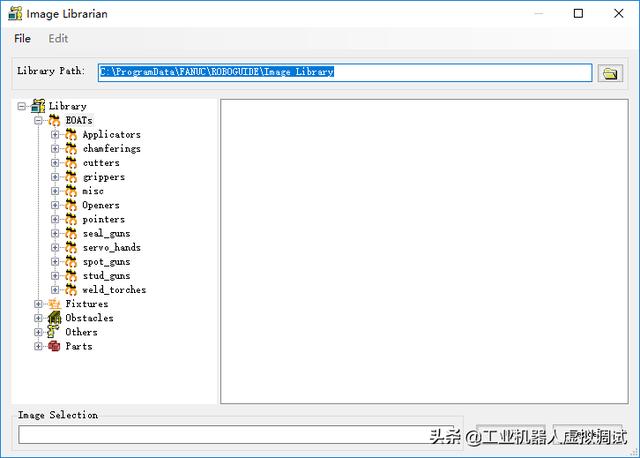
Task: Select the stud_guns tree label
Action: [106, 276]
